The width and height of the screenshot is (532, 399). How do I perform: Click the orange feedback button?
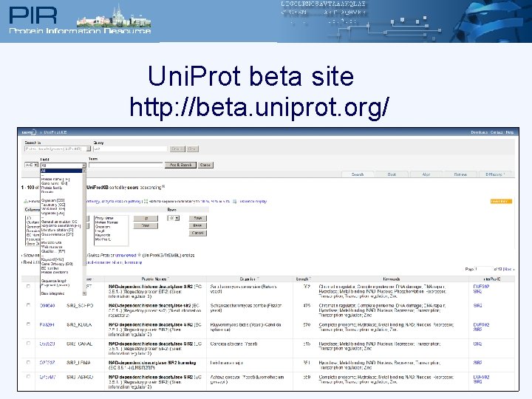pos(501,201)
